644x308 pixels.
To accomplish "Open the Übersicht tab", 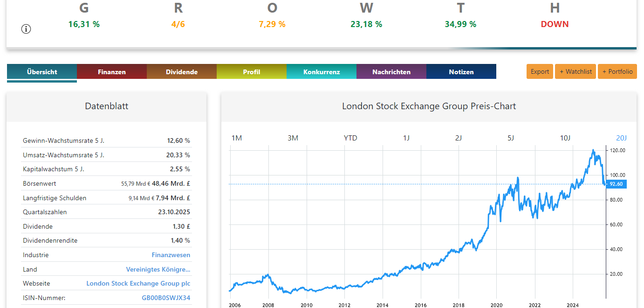I will point(42,72).
